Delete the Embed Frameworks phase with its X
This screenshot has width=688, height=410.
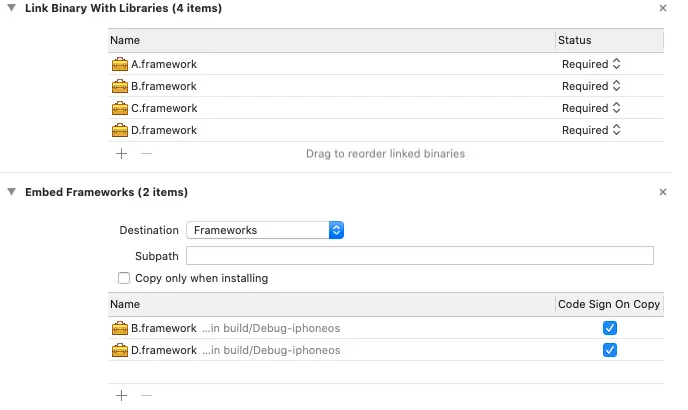click(663, 192)
